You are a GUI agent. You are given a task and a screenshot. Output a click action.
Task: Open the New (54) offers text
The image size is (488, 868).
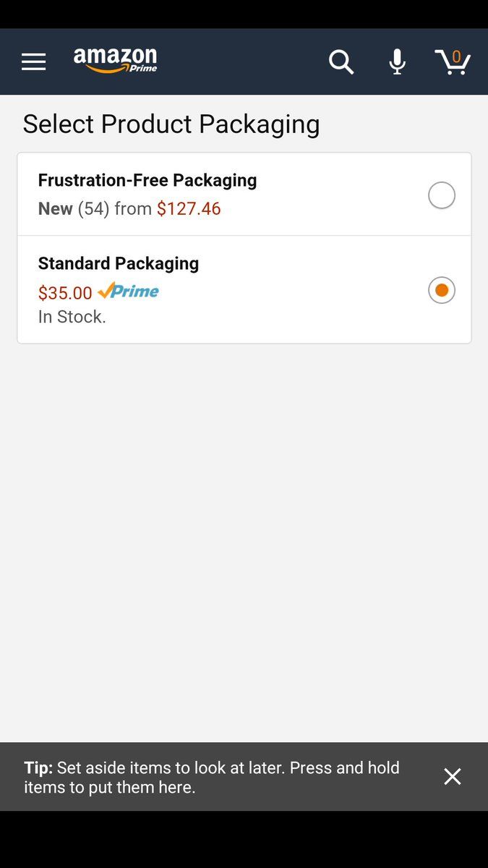coord(74,209)
